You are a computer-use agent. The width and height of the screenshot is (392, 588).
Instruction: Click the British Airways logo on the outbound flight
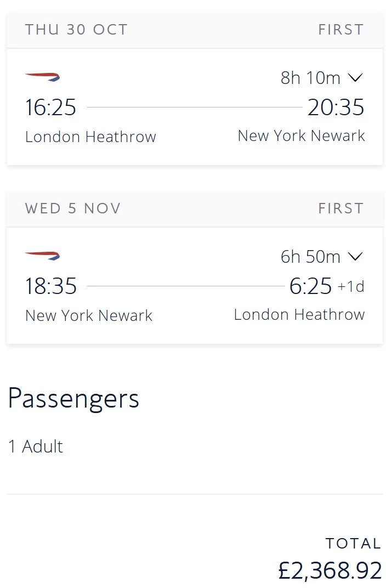click(42, 77)
